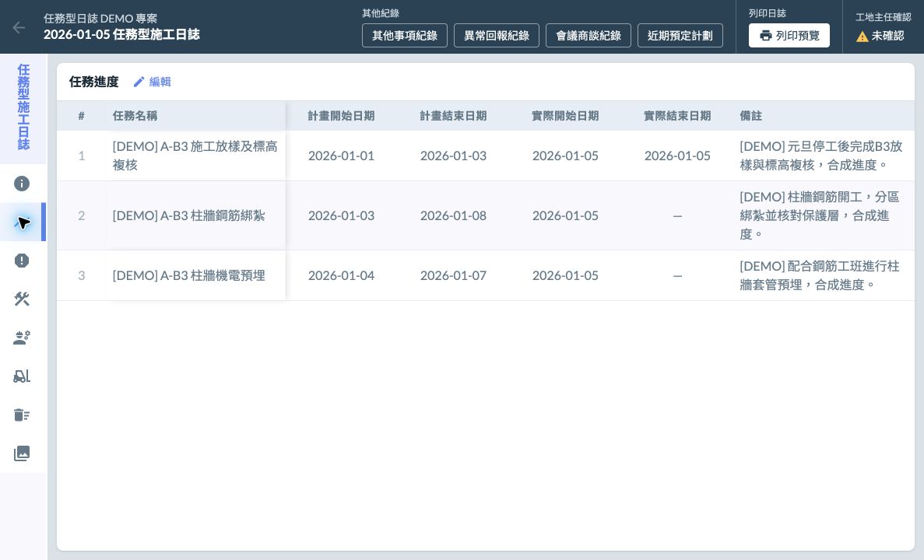
Task: Click the 計畫開始日期 column header
Action: pos(341,116)
